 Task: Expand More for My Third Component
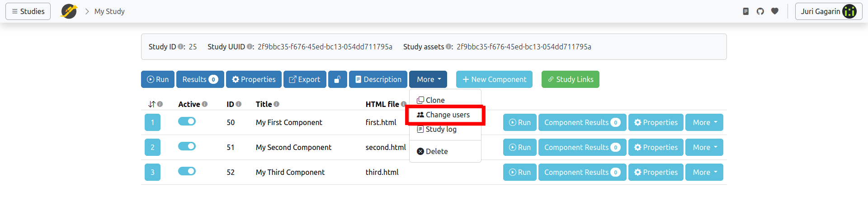coord(704,172)
